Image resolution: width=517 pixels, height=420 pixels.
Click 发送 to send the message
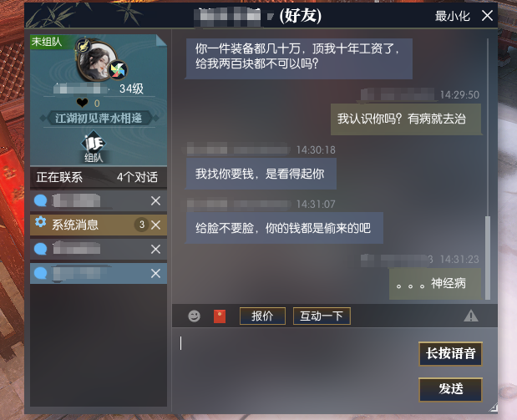450,389
